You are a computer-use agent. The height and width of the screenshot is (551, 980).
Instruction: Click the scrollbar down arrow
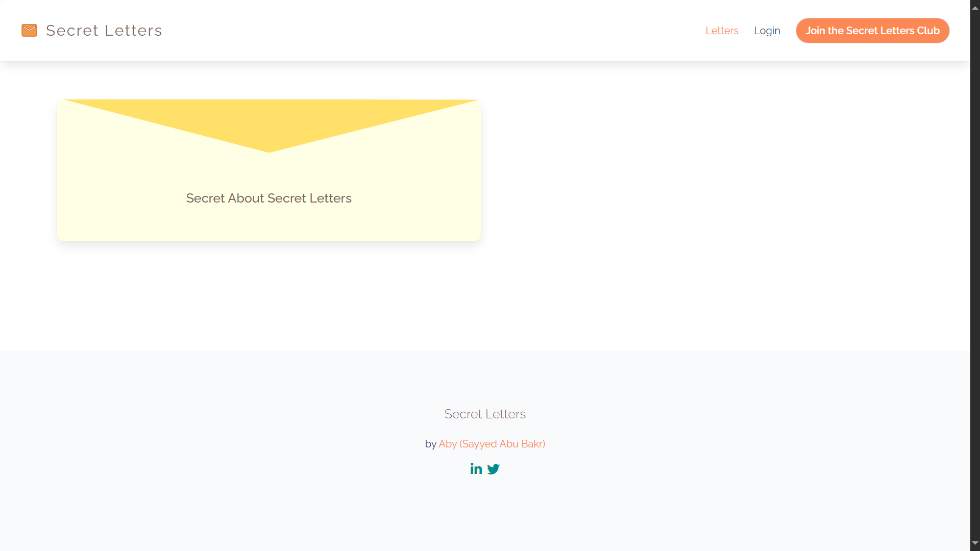(974, 543)
